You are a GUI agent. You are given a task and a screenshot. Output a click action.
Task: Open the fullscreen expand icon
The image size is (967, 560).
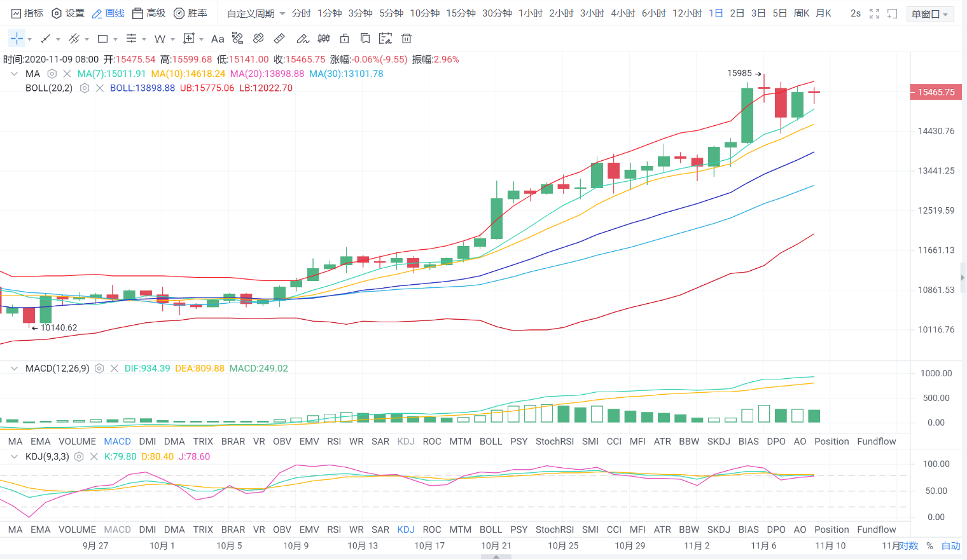(x=874, y=13)
